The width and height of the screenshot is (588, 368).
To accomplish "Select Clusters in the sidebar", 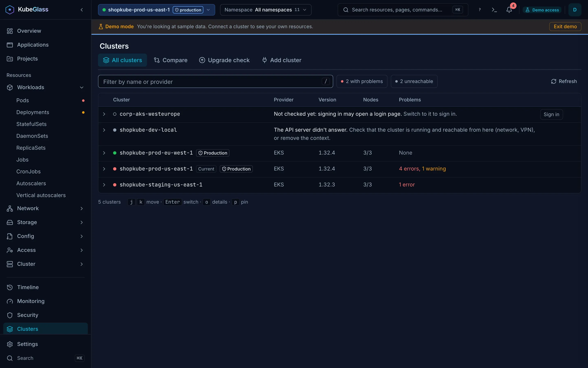I will click(x=46, y=329).
